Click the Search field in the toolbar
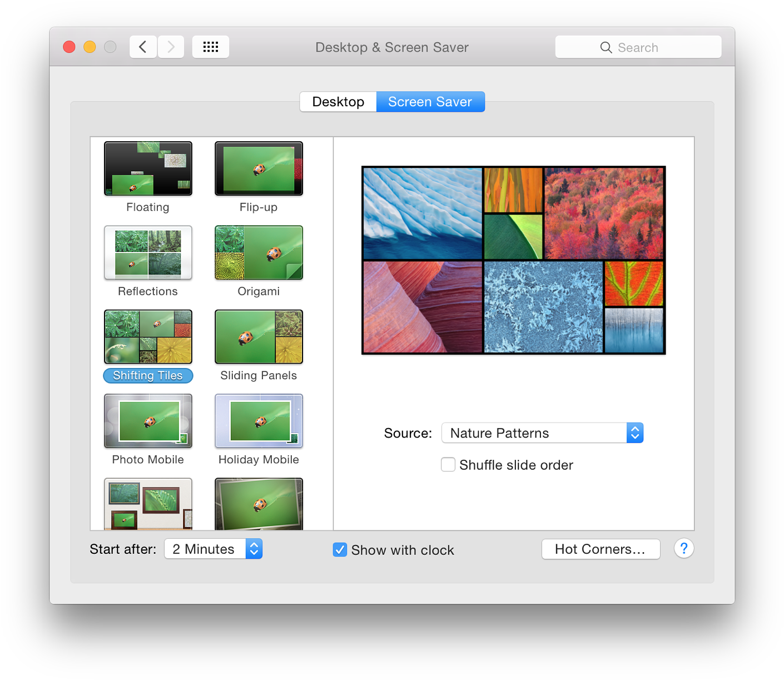The image size is (784, 680). (x=638, y=47)
